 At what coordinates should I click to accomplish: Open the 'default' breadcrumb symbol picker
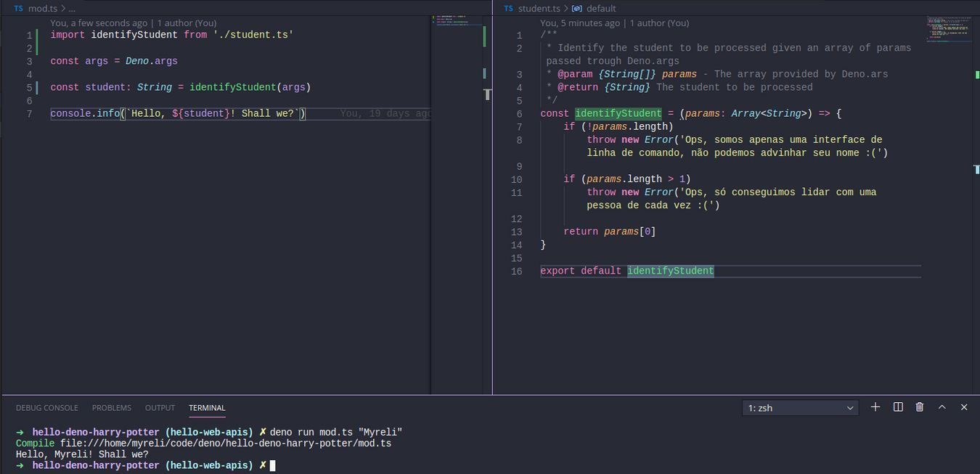[601, 9]
